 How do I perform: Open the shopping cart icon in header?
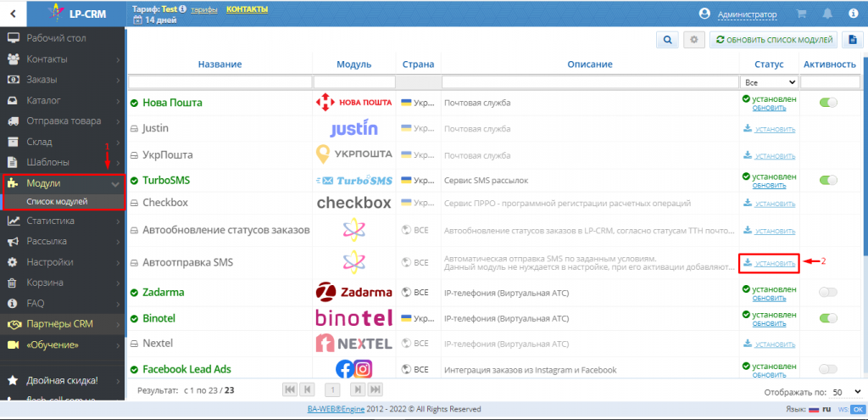click(x=801, y=14)
